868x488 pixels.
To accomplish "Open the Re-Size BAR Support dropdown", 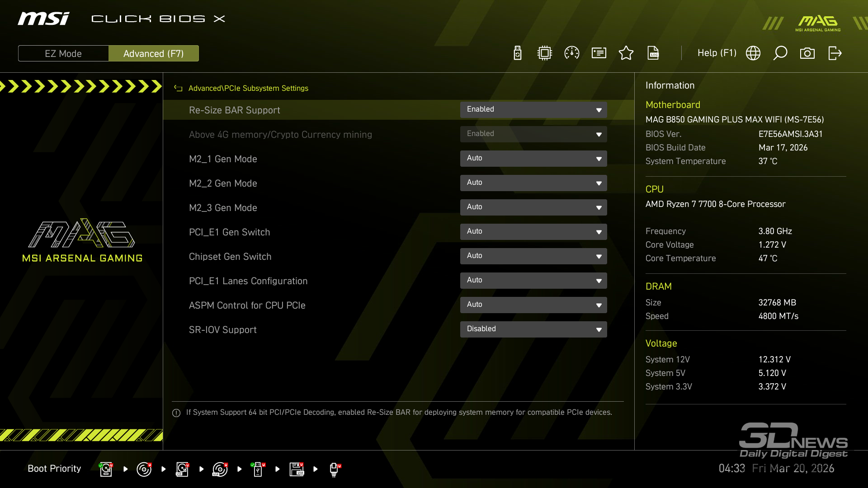I will pos(533,110).
